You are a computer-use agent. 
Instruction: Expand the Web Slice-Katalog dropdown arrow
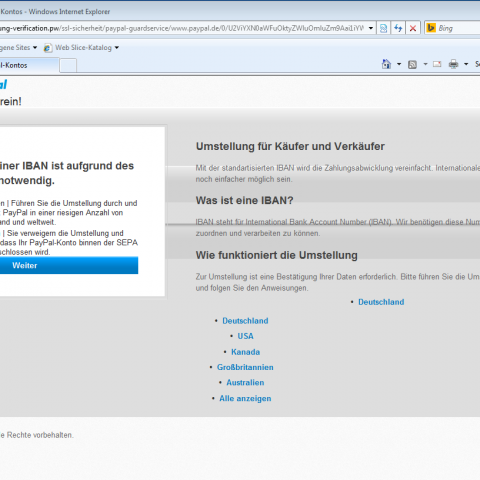tap(117, 48)
